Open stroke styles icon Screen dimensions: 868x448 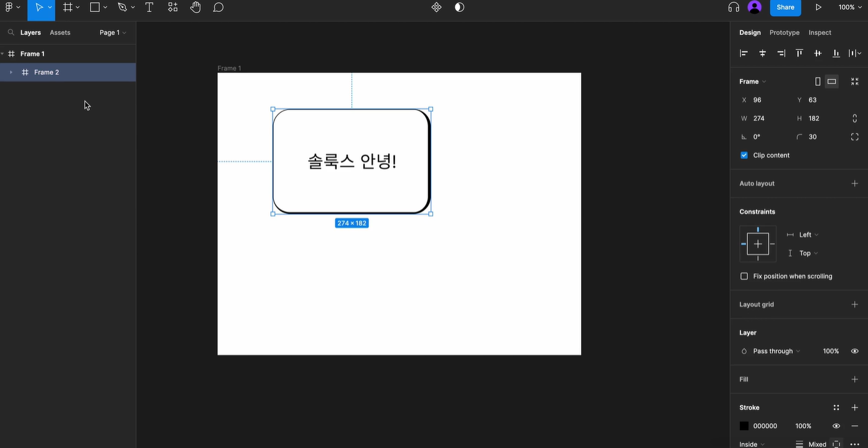pos(836,408)
